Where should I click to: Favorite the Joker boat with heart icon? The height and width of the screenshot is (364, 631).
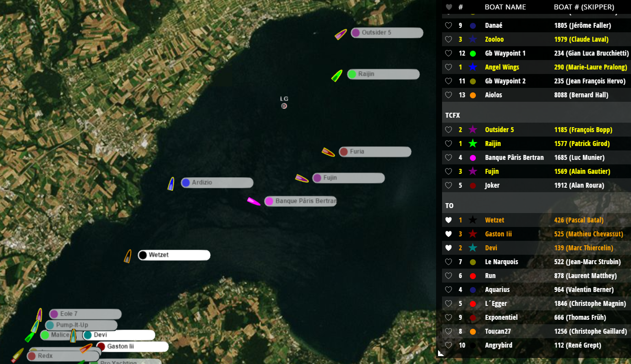pyautogui.click(x=448, y=185)
